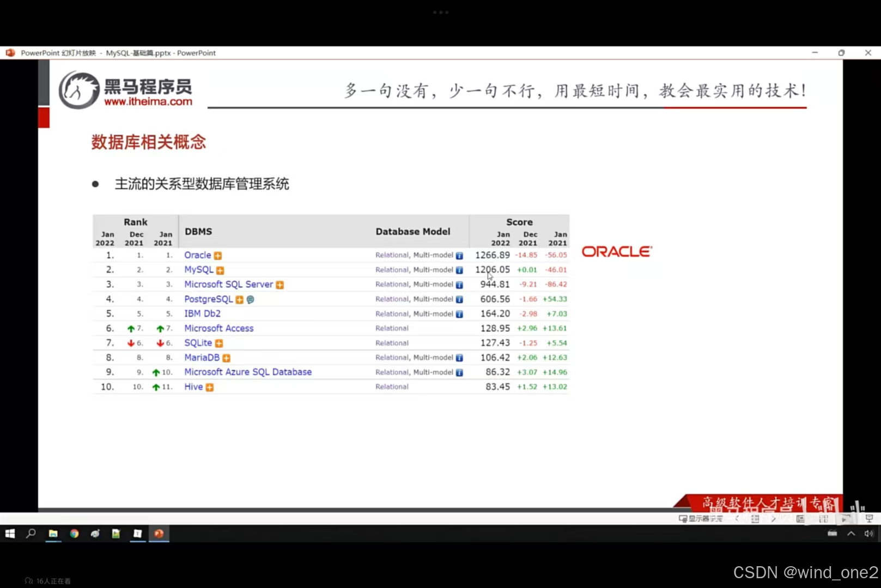The height and width of the screenshot is (588, 881).
Task: Click the chat bubble icon beside PostgreSQL
Action: point(250,300)
